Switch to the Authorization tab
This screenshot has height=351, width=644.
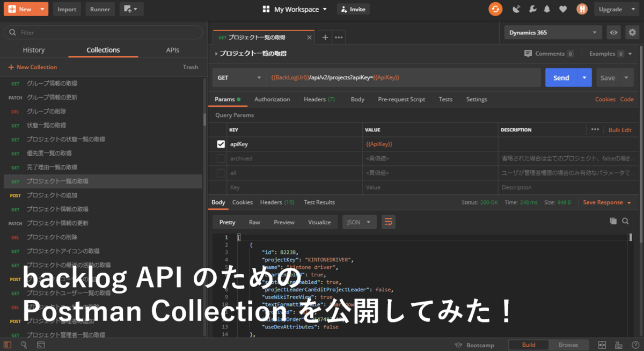point(272,99)
